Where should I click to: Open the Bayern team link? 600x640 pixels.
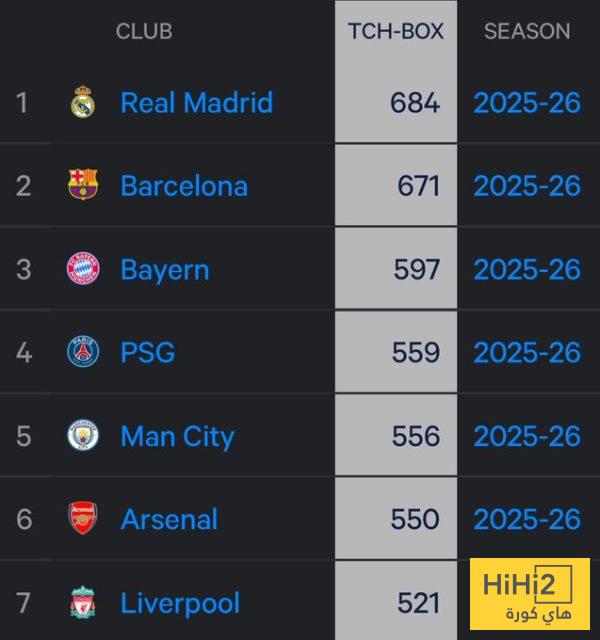165,269
